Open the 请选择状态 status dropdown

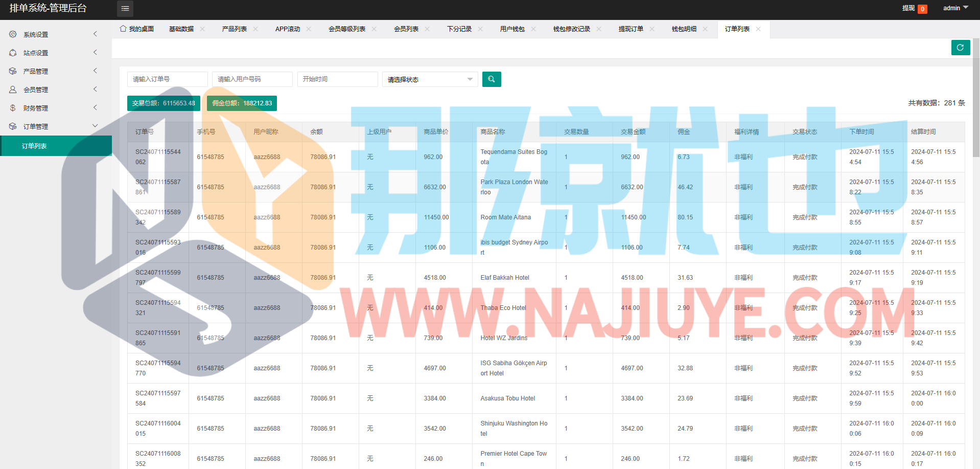coord(430,79)
